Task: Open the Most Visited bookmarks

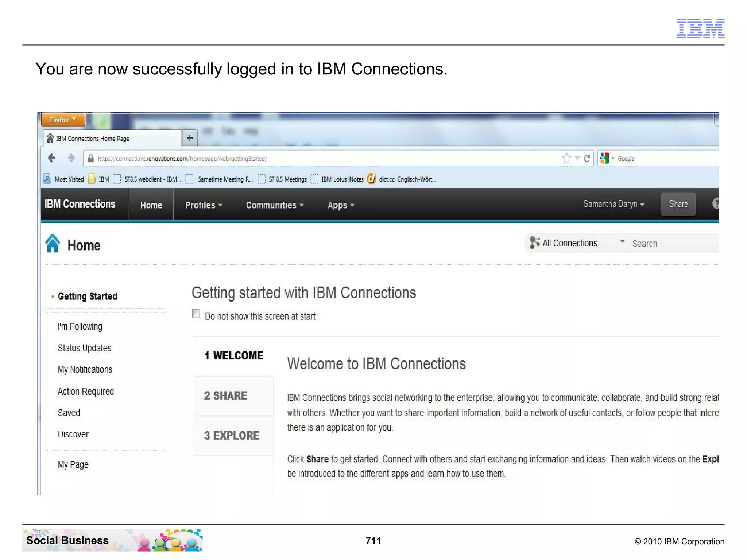Action: pos(64,179)
